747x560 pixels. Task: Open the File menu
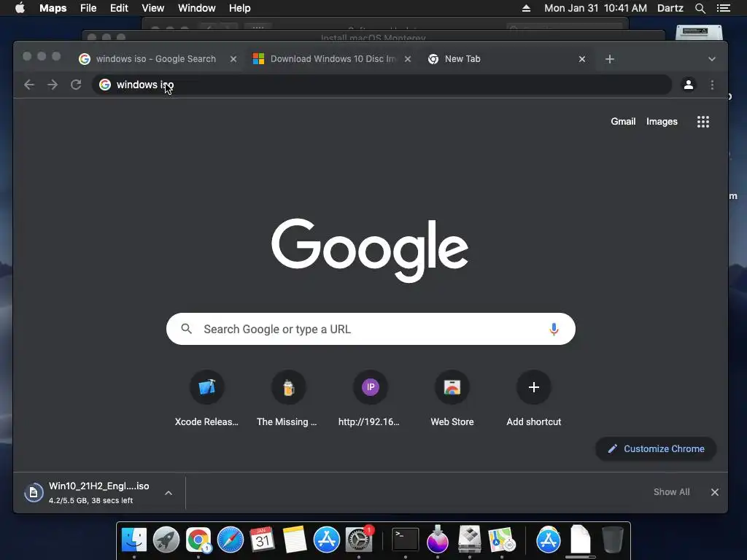88,8
